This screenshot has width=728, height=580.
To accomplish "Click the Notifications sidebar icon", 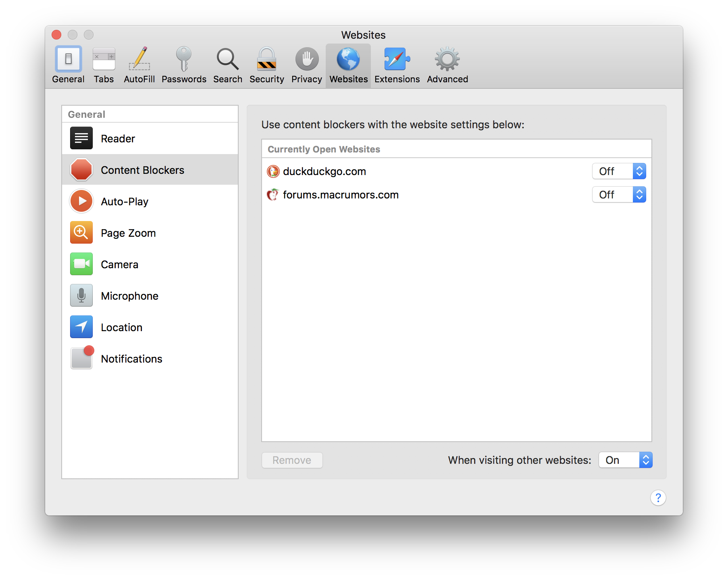I will pos(82,358).
